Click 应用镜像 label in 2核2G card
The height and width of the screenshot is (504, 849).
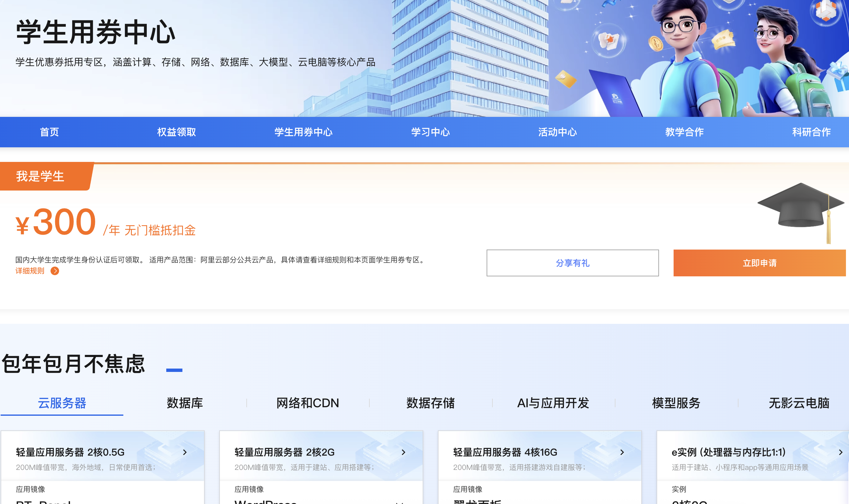249,489
